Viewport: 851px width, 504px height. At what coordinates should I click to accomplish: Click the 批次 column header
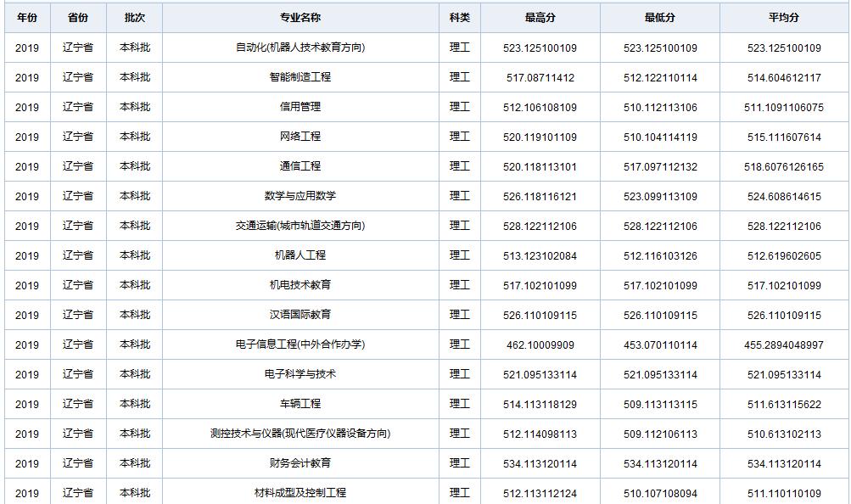click(132, 16)
